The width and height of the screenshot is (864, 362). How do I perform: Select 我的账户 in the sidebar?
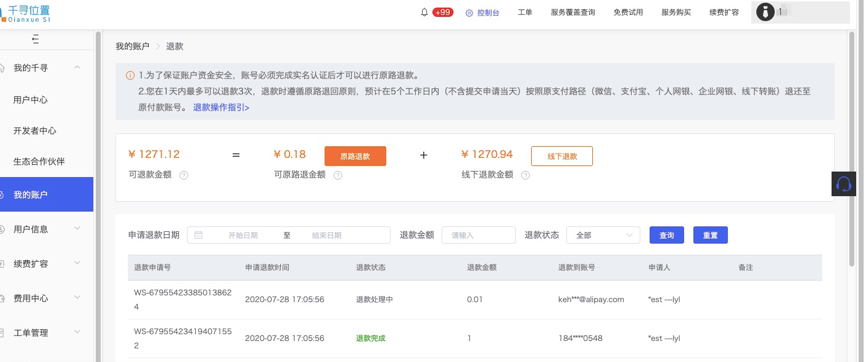coord(46,194)
